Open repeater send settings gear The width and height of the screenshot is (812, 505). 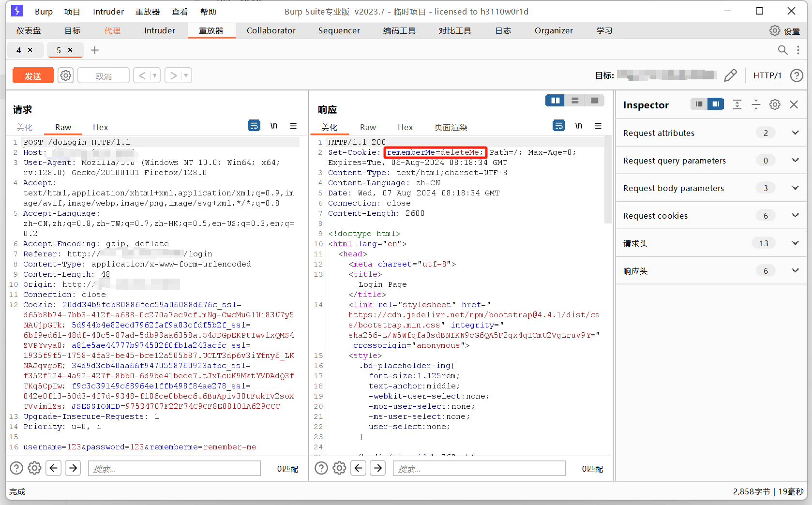tap(66, 75)
